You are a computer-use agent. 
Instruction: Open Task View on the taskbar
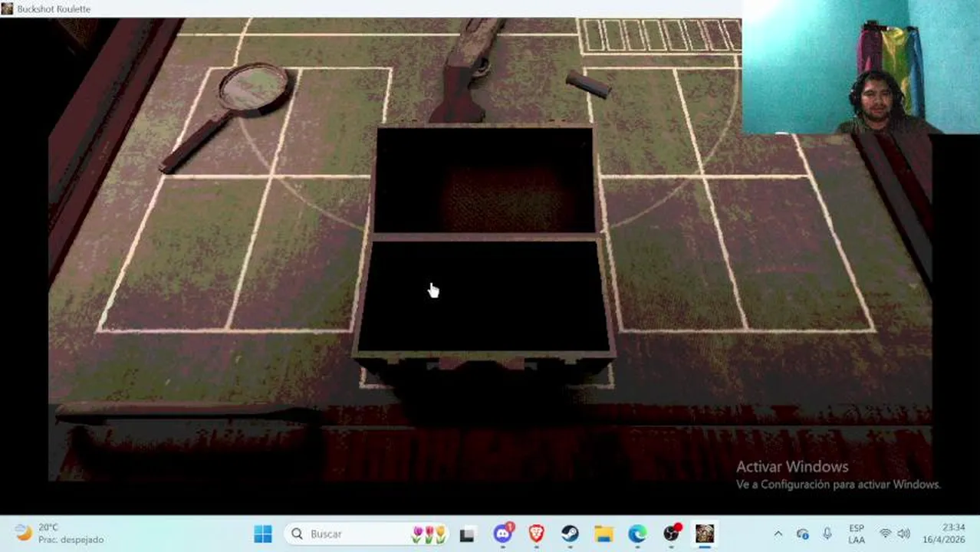(x=467, y=534)
